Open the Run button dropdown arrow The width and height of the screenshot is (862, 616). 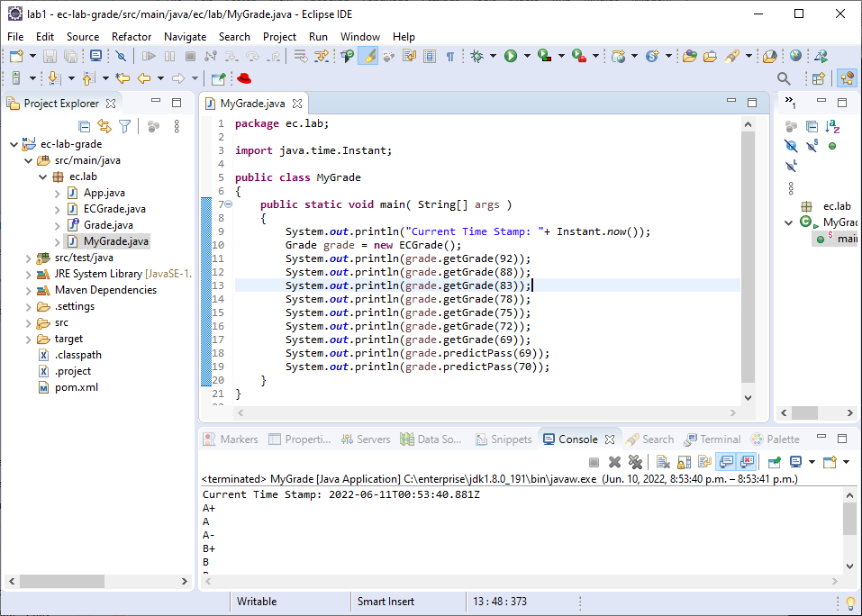(527, 56)
